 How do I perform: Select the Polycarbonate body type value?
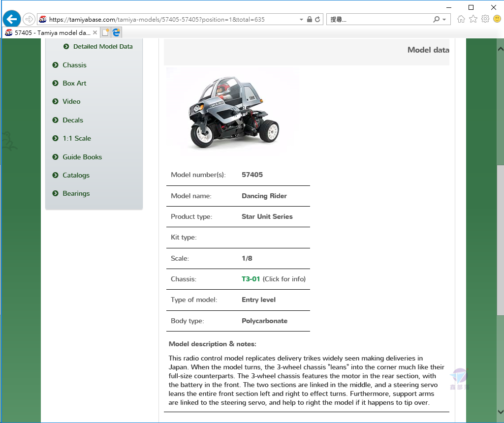pyautogui.click(x=264, y=321)
